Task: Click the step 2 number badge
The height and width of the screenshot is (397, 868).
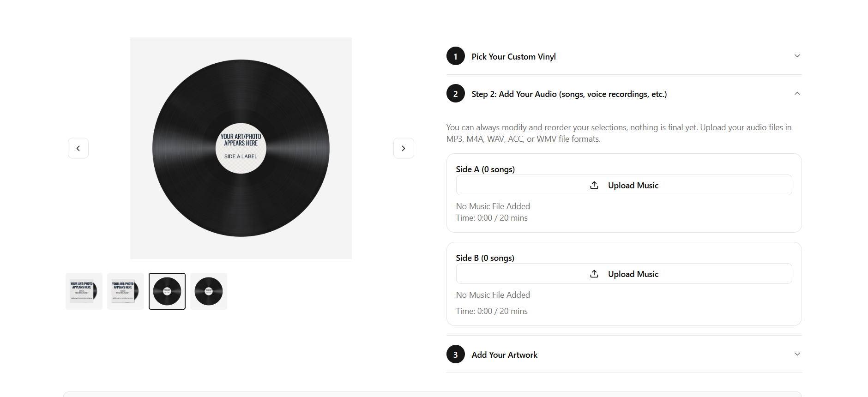Action: (456, 94)
